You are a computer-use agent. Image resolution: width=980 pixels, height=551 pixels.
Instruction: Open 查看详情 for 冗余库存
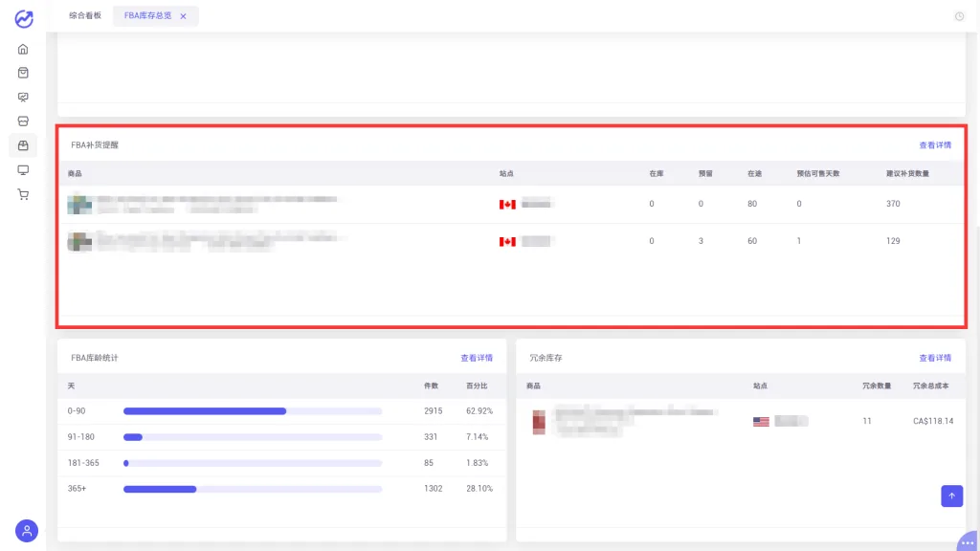(x=935, y=358)
